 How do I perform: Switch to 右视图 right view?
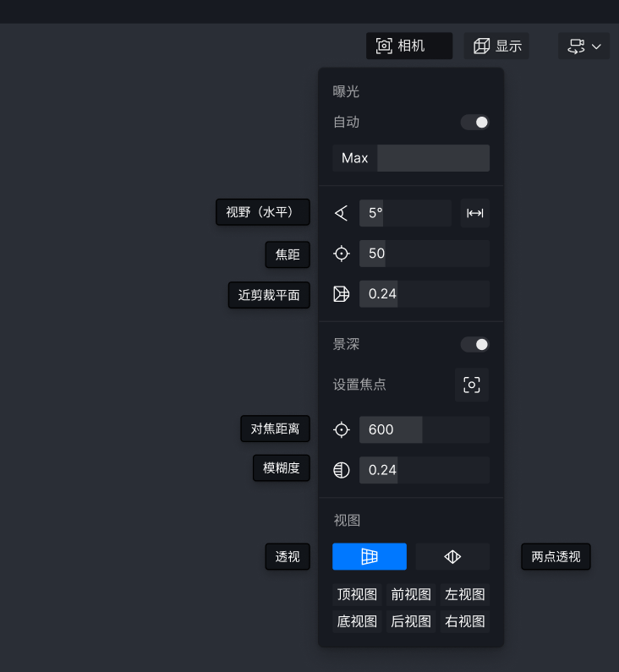[465, 621]
